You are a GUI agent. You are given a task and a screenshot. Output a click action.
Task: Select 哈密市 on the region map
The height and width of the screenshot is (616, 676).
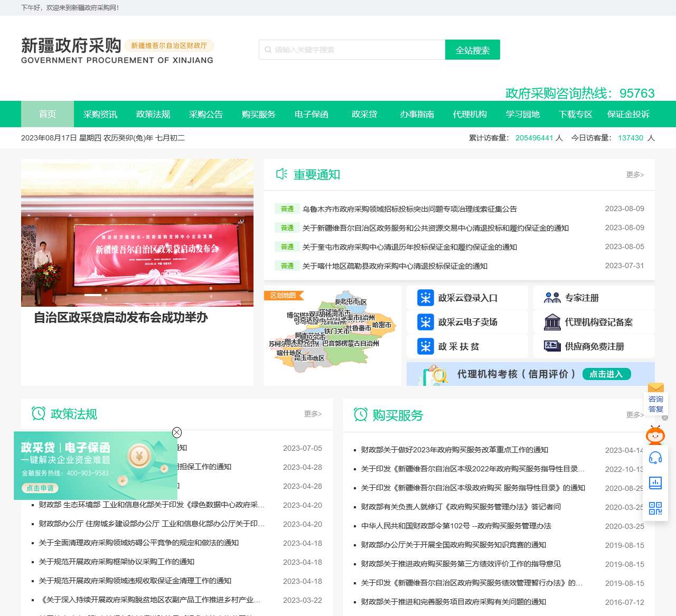pos(382,325)
